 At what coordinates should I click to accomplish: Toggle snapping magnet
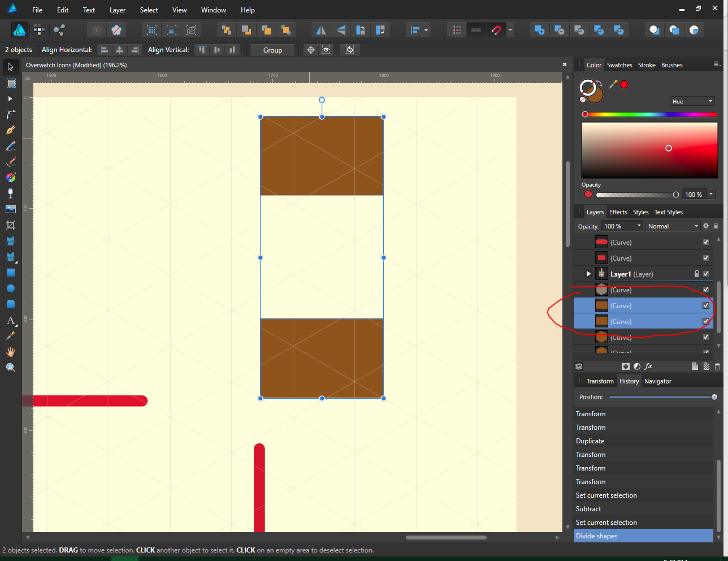[496, 30]
